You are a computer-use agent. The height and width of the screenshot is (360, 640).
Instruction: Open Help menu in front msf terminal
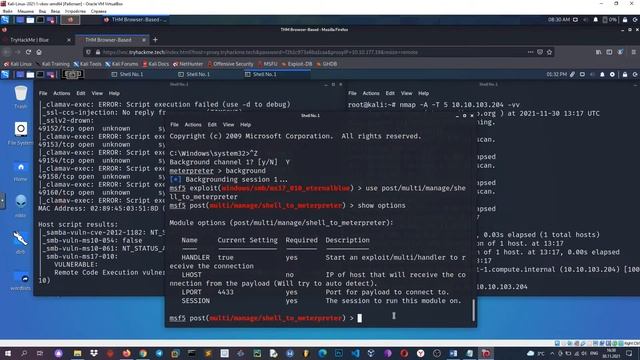tap(245, 125)
